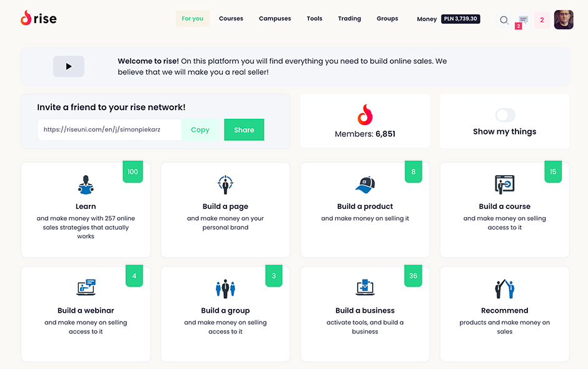Click the Build a course presentation icon

coord(504,184)
